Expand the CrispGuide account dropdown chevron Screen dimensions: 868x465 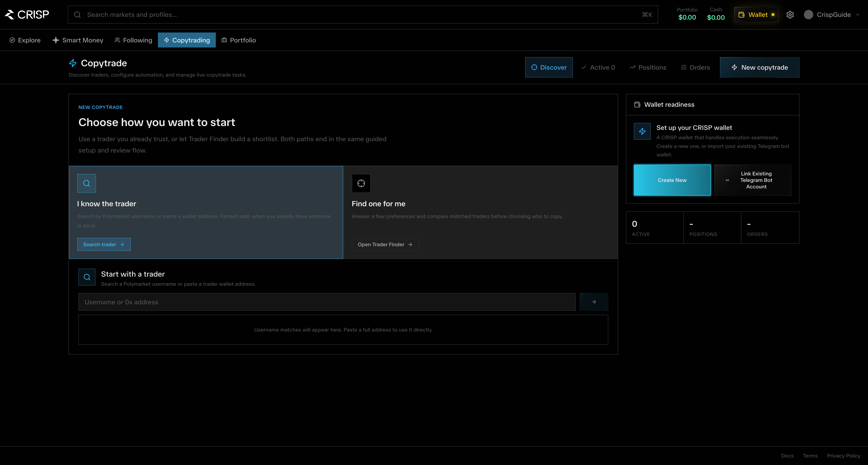[858, 14]
